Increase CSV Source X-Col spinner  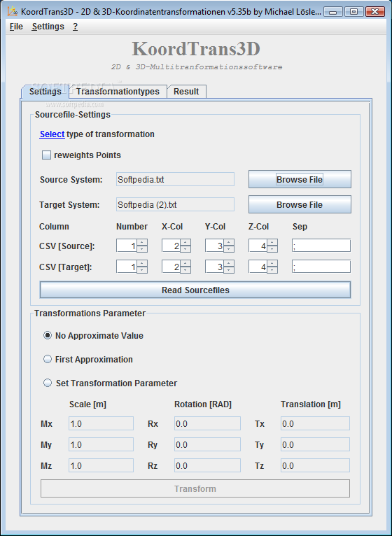pyautogui.click(x=185, y=242)
